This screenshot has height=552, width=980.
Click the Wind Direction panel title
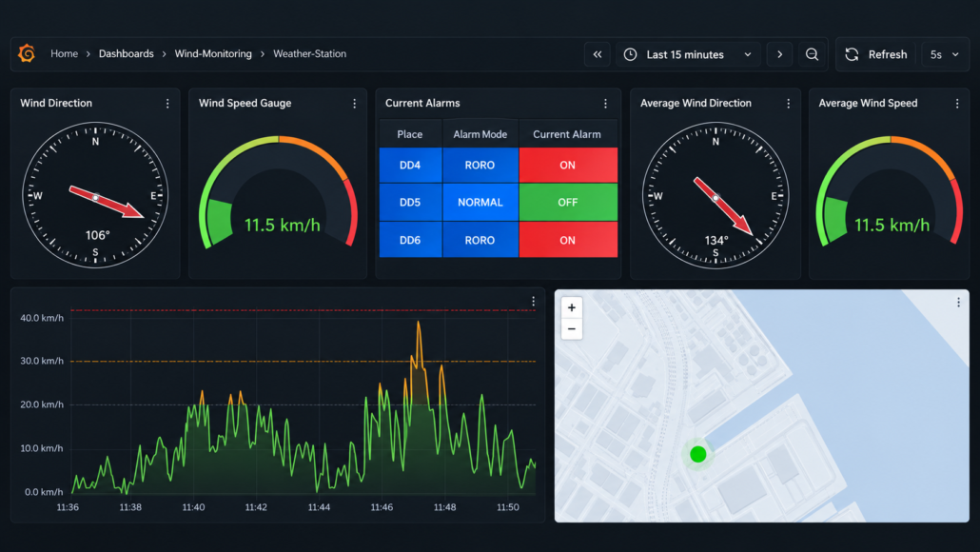click(x=56, y=103)
